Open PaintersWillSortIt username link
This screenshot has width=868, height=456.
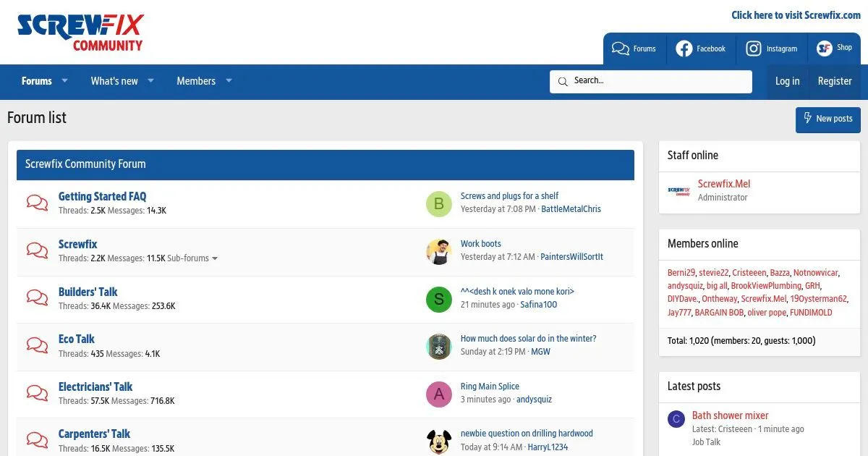tap(571, 257)
